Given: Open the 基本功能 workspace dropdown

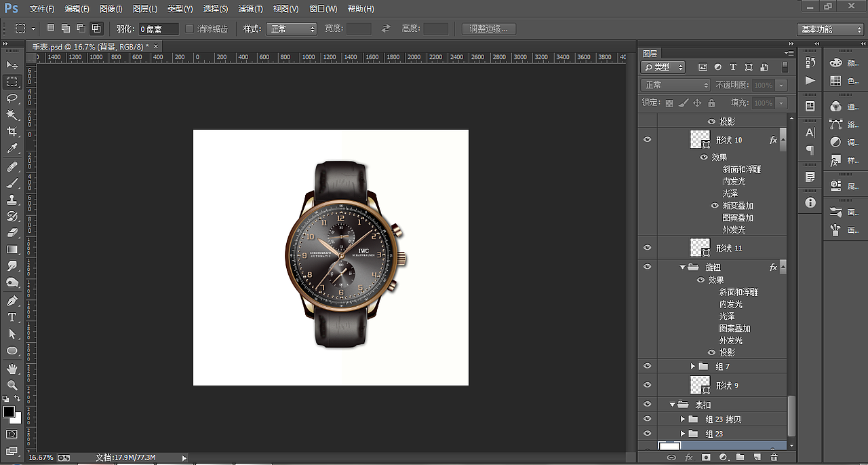Looking at the screenshot, I should click(x=830, y=29).
